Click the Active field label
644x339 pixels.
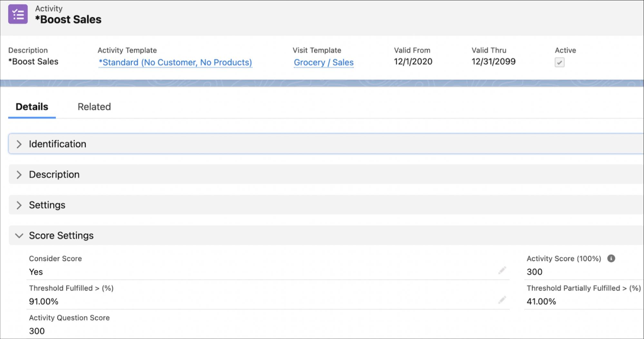pos(565,50)
